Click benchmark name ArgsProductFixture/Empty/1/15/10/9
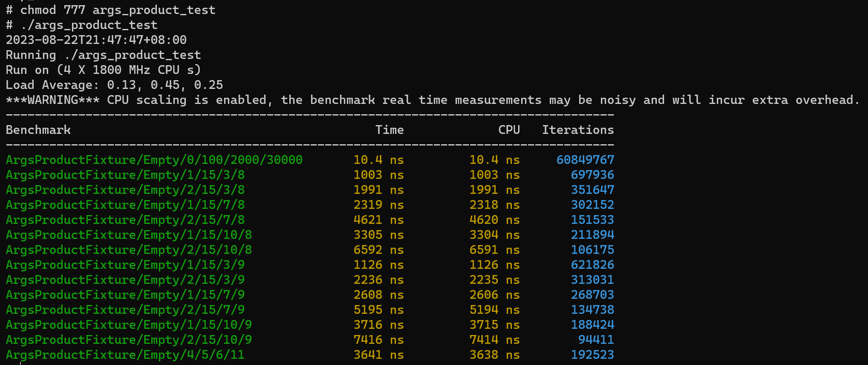Viewport: 868px width, 365px height. coord(129,325)
